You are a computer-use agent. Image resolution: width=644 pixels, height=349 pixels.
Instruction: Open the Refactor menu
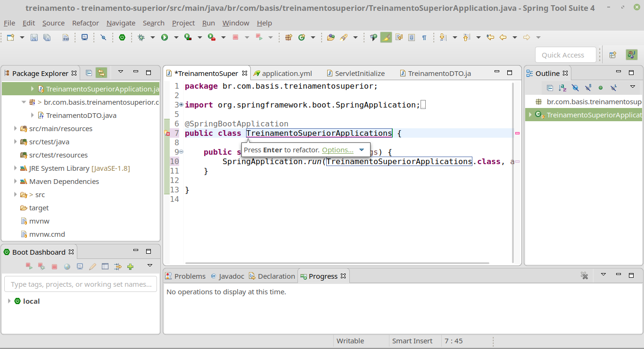pyautogui.click(x=85, y=23)
